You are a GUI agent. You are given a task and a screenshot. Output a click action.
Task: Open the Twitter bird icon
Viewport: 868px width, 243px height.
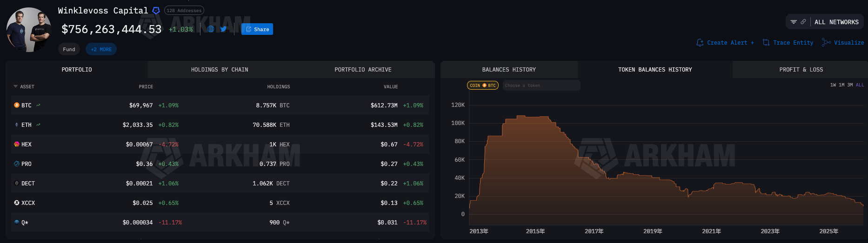[x=223, y=29]
